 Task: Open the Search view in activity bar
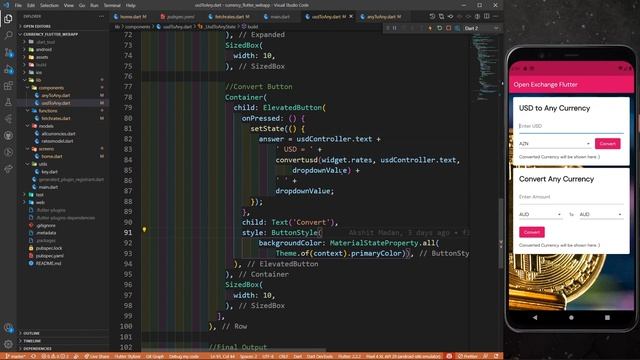click(8, 36)
